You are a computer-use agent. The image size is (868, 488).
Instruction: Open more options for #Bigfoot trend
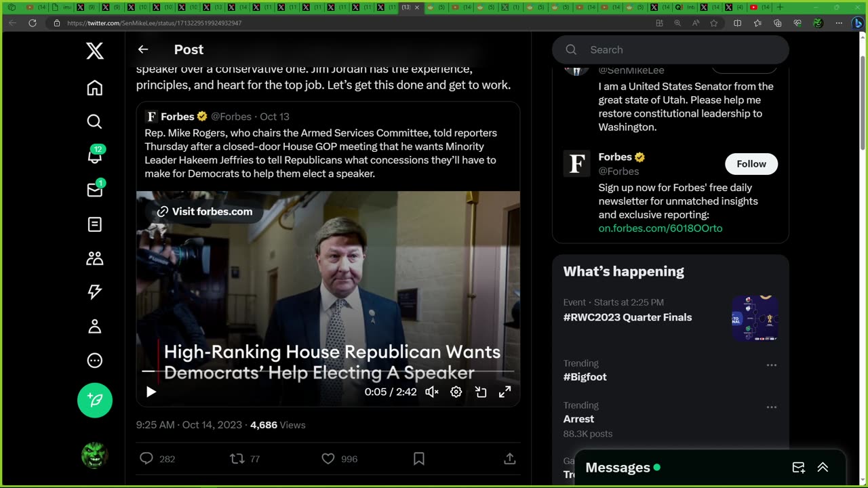(x=771, y=365)
